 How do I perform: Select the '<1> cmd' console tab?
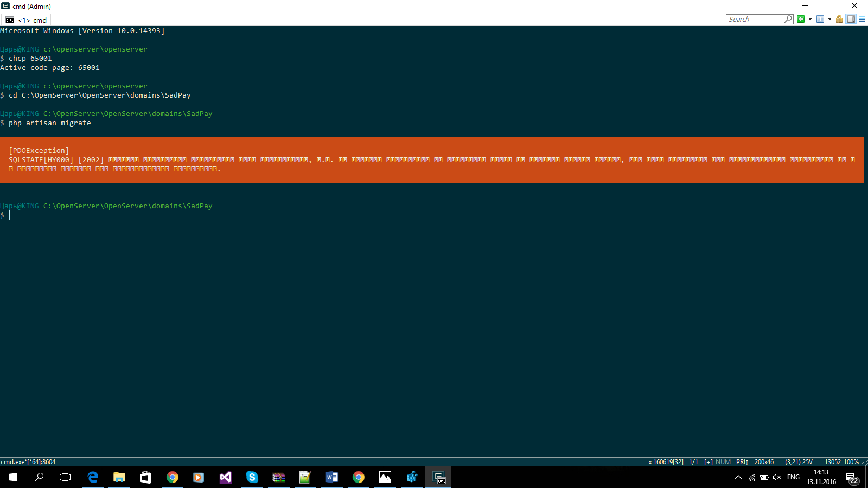[x=26, y=20]
